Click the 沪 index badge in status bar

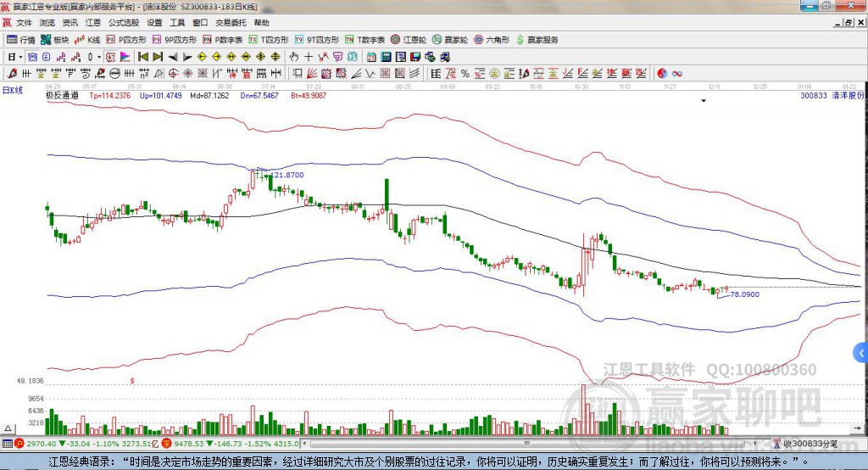point(19,444)
